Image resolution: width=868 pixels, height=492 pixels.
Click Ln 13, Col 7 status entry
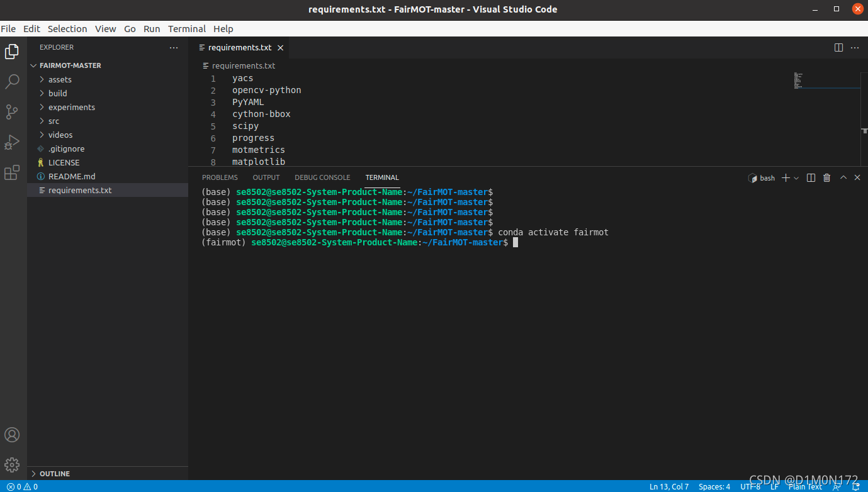point(668,486)
